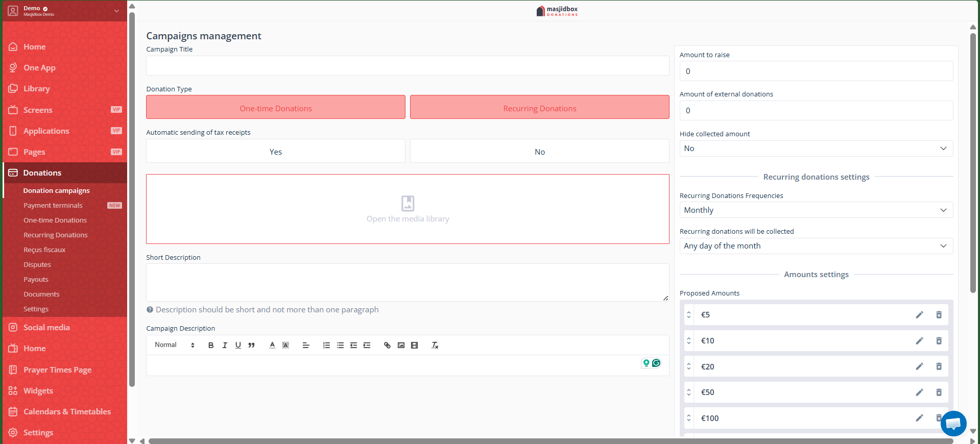Expand the Recurring Donations Frequencies dropdown
980x444 pixels.
pos(816,210)
